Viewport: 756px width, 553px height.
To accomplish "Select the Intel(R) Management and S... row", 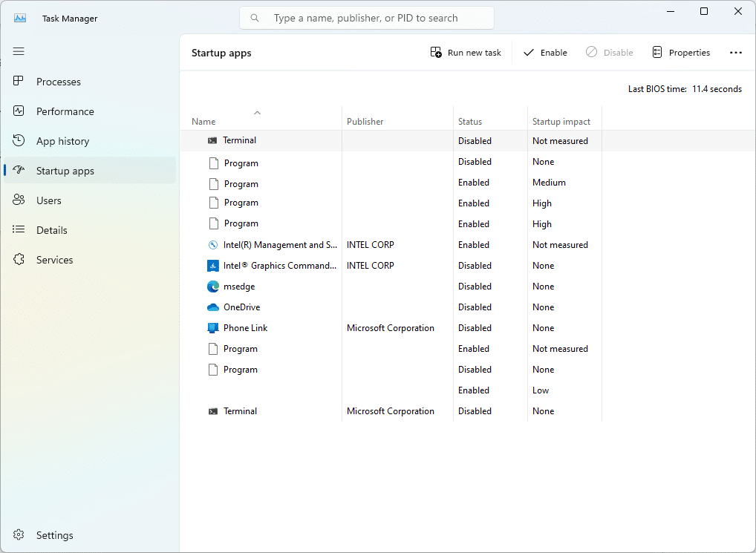I will pyautogui.click(x=391, y=245).
